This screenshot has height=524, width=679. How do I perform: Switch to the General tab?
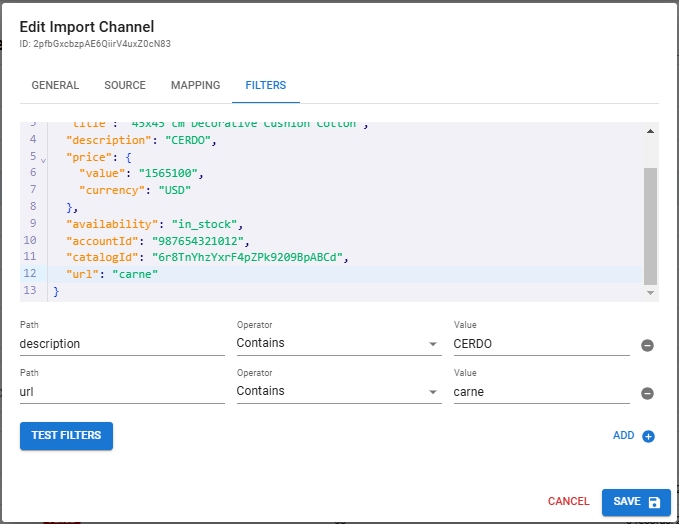pos(55,86)
